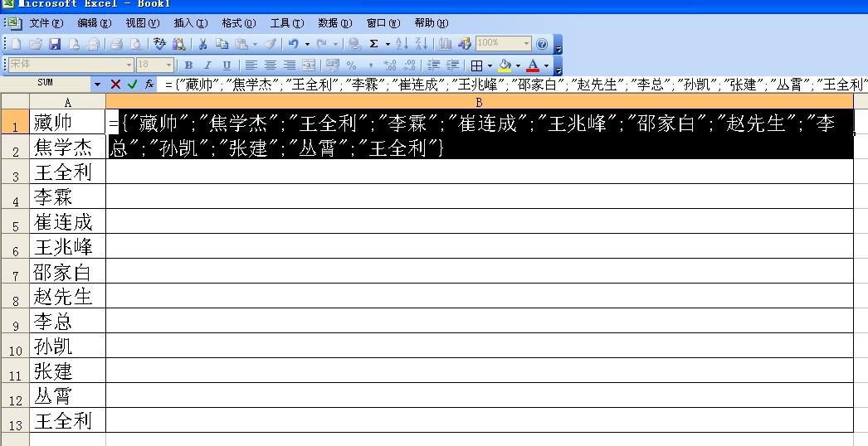
Task: Open the 数据 (Data) menu
Action: [x=335, y=22]
